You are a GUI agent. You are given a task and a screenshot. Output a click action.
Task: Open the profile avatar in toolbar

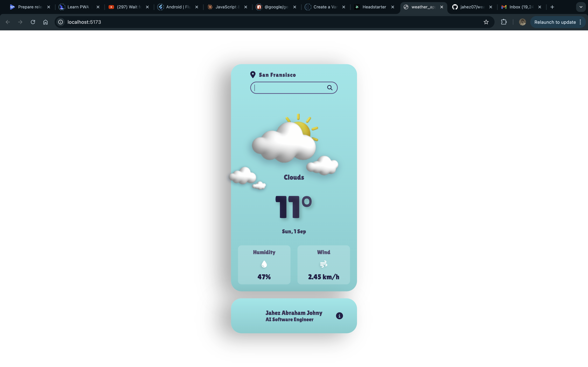(x=522, y=22)
